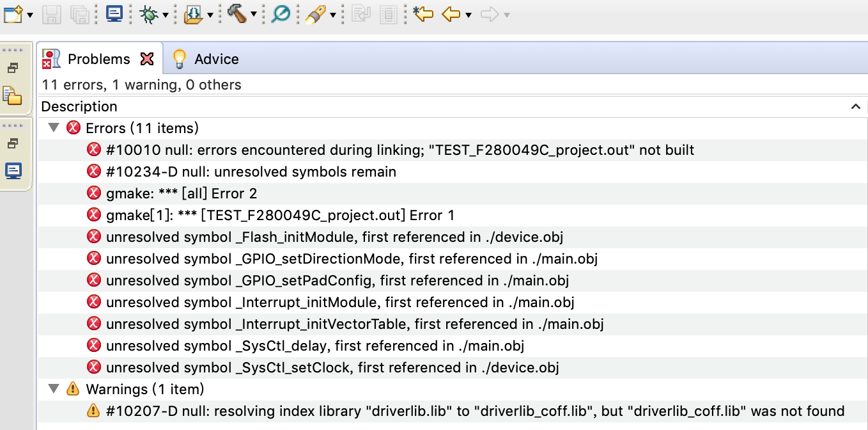Click the magnifier Skip Breakpoints icon

click(x=280, y=13)
